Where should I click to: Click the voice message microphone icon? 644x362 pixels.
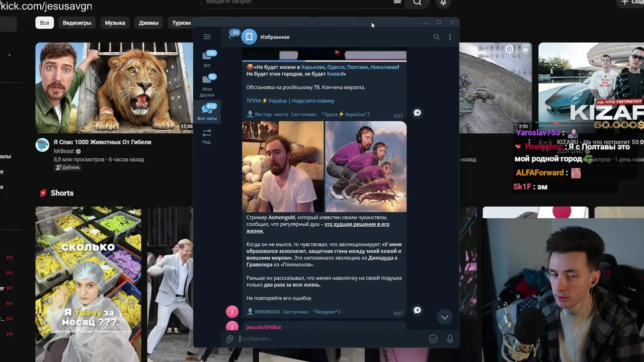[x=450, y=339]
